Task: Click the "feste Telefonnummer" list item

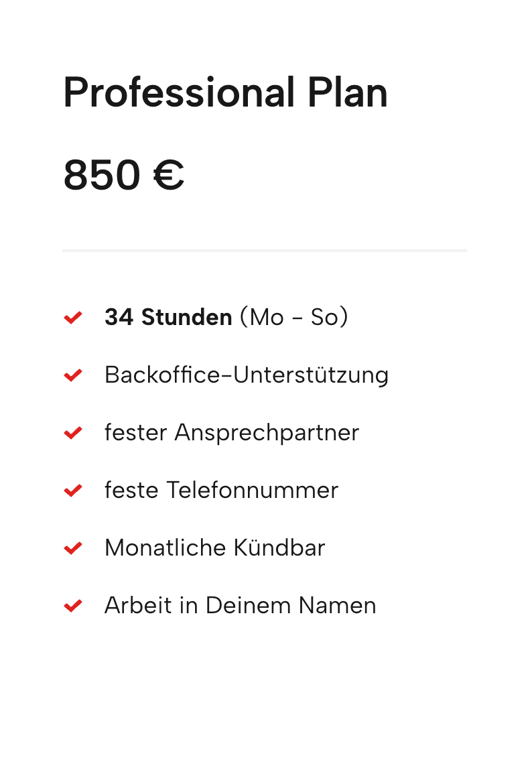Action: click(221, 491)
